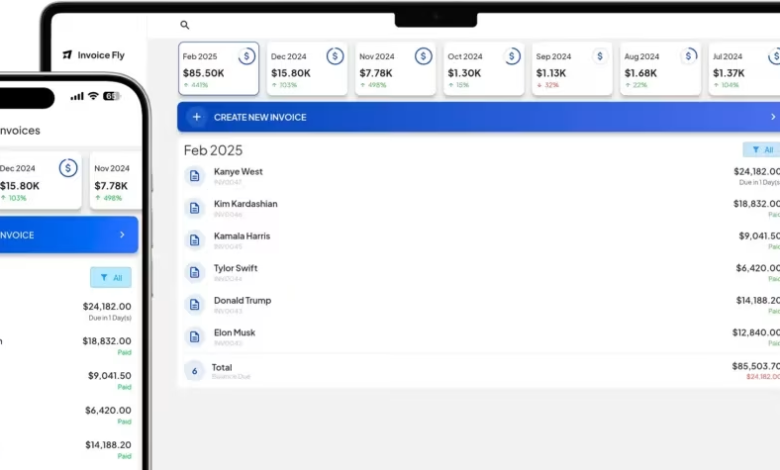This screenshot has height=470, width=780.
Task: Click the plus icon on Create New Invoice
Action: [197, 117]
